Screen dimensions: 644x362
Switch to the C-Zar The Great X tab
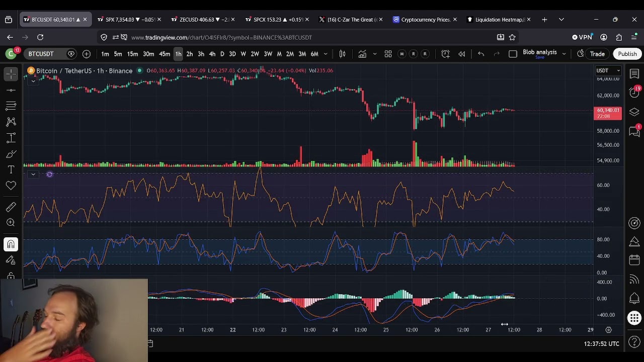[x=350, y=20]
